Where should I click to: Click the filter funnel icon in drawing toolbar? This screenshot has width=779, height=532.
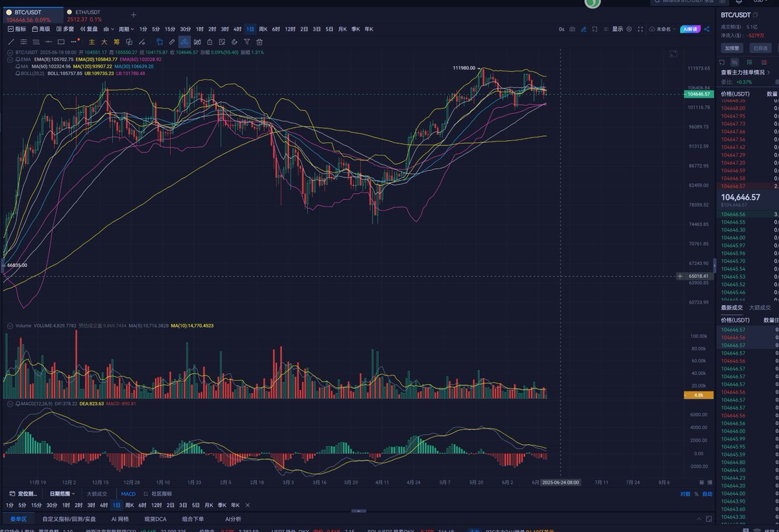pyautogui.click(x=247, y=42)
